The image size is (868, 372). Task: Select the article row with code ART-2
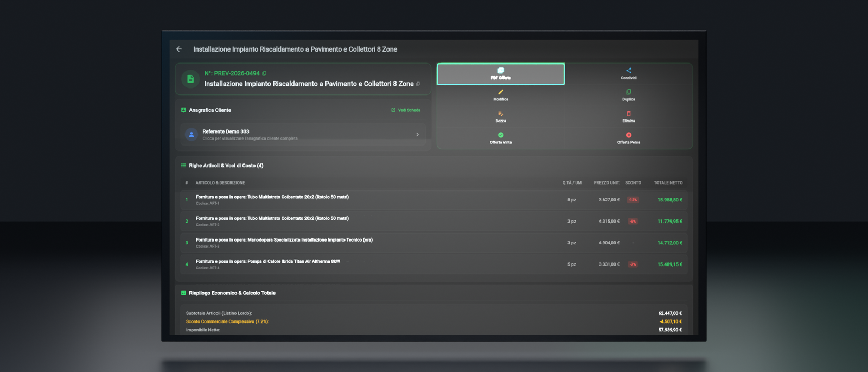[434, 222]
